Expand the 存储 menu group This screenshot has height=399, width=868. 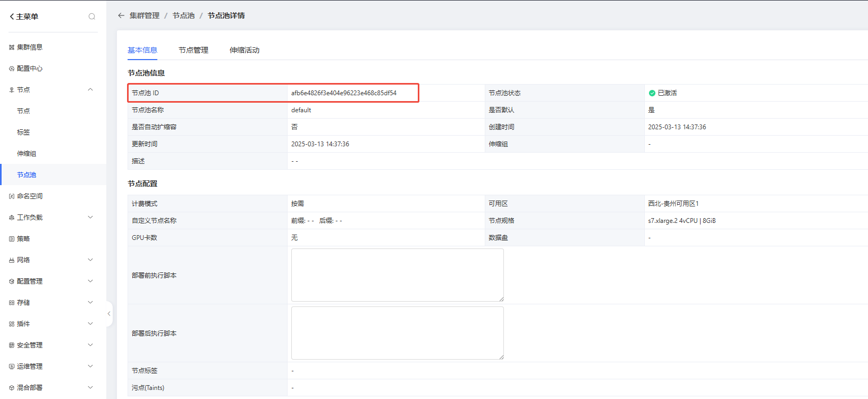pos(90,302)
